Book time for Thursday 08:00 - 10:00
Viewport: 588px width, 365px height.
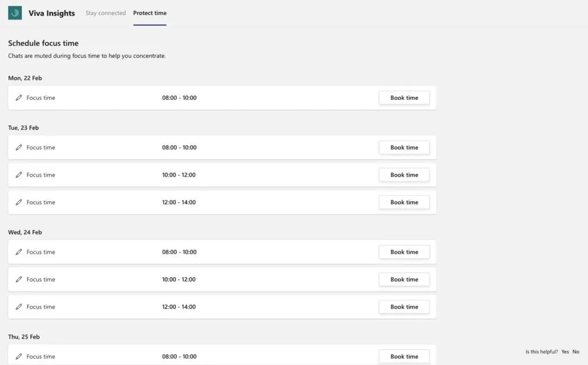[x=404, y=356]
